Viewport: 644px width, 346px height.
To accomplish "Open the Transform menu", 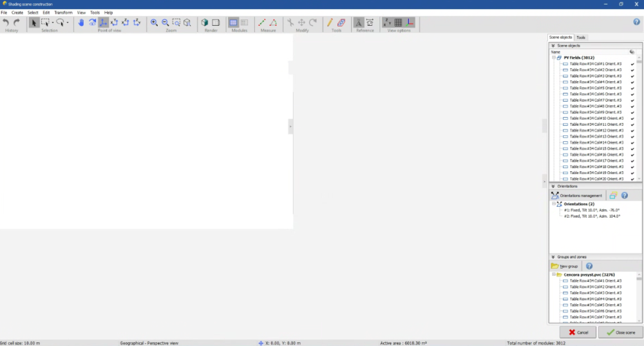I will click(63, 12).
